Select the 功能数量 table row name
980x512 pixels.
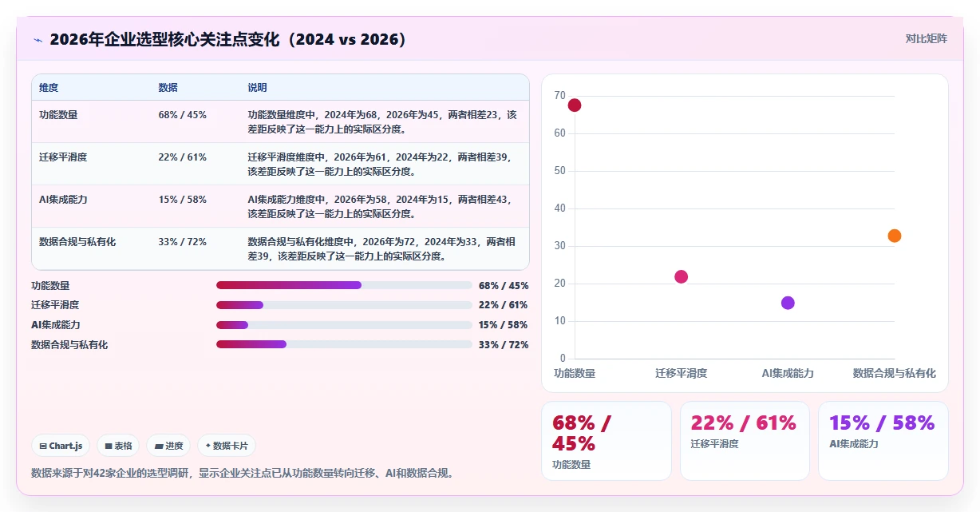tap(58, 114)
